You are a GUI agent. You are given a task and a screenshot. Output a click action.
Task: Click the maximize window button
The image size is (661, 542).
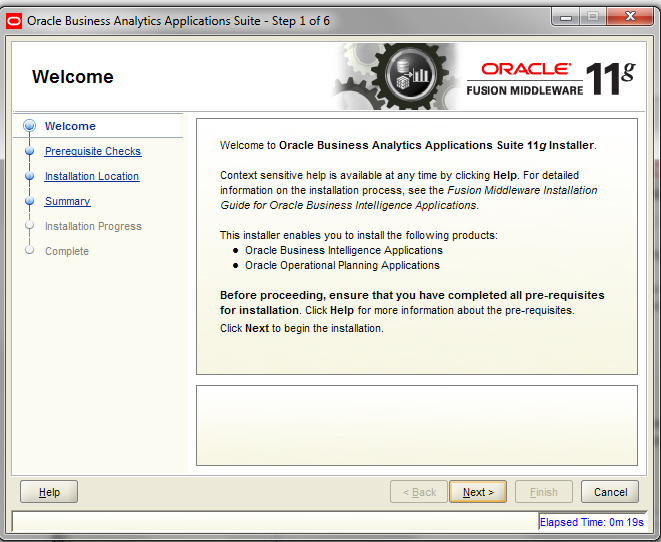pos(593,17)
